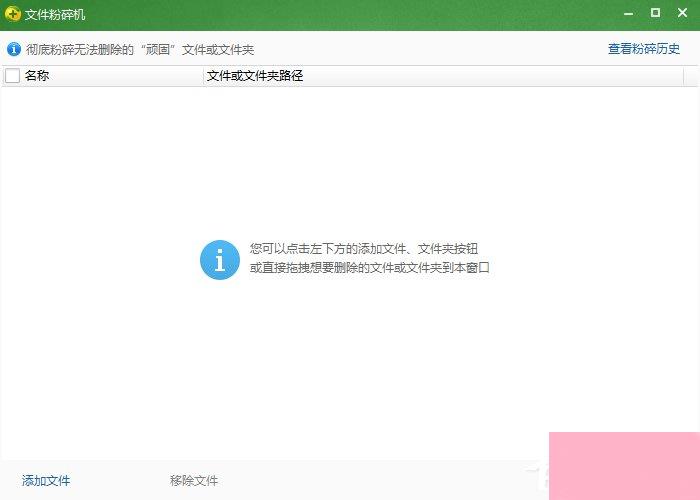Image resolution: width=700 pixels, height=500 pixels.
Task: Click 添加文件 to add a file
Action: [x=46, y=480]
